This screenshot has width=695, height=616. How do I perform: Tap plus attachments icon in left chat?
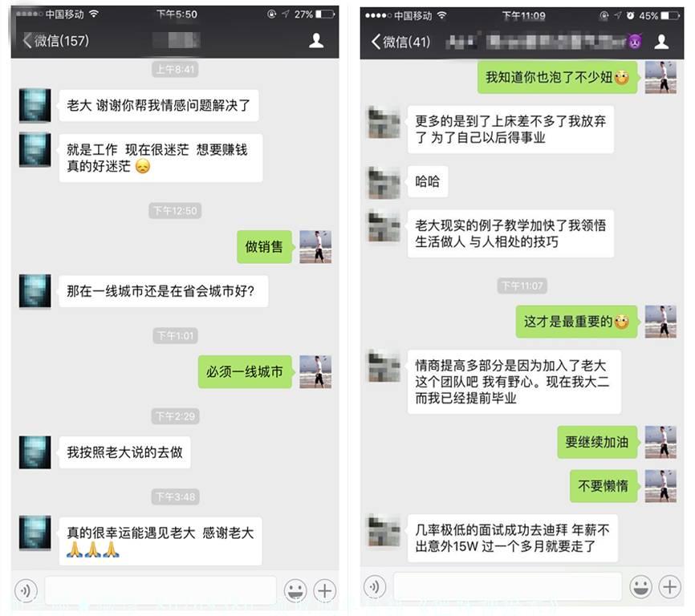325,590
